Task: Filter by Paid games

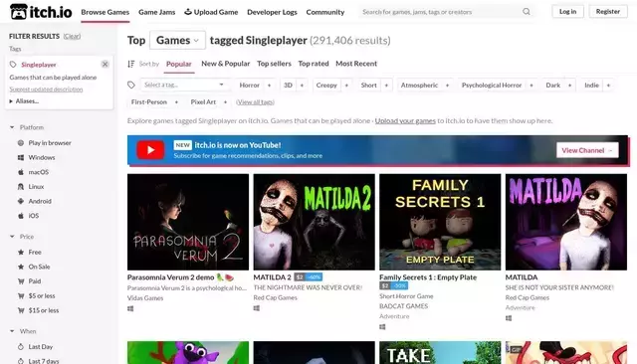Action: pyautogui.click(x=29, y=281)
